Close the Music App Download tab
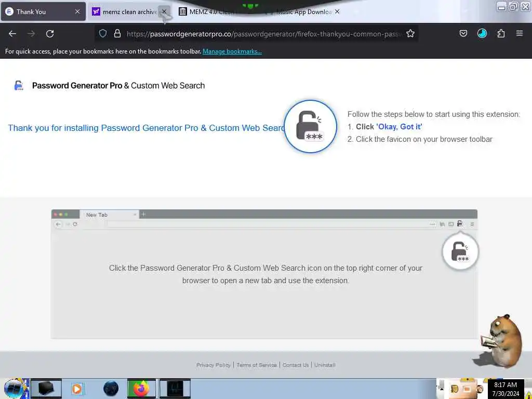The width and height of the screenshot is (532, 399). point(337,11)
